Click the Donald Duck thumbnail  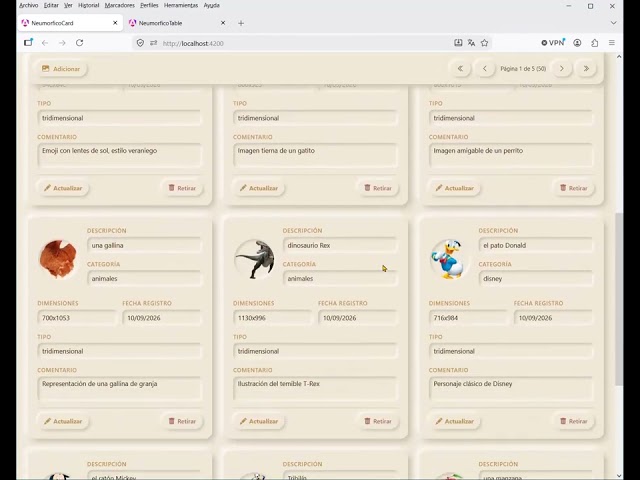point(449,259)
